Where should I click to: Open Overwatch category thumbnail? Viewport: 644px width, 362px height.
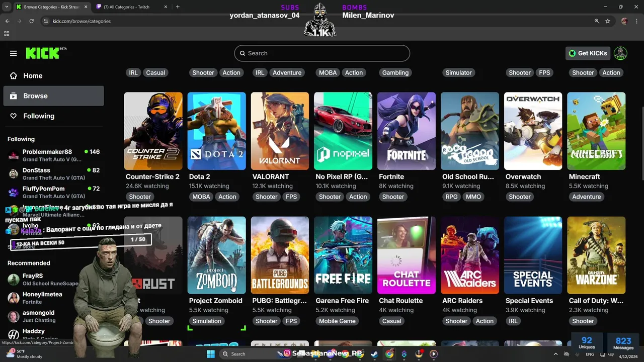pos(533,131)
